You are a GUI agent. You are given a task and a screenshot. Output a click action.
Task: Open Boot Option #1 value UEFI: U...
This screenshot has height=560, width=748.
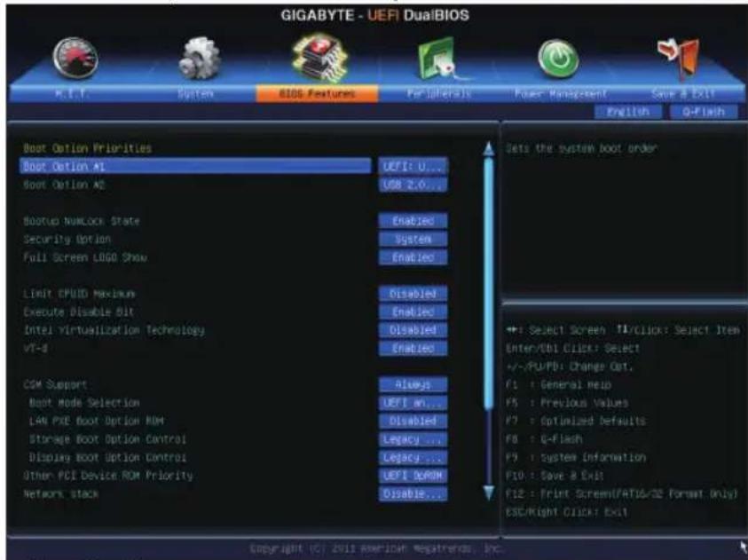click(x=413, y=167)
